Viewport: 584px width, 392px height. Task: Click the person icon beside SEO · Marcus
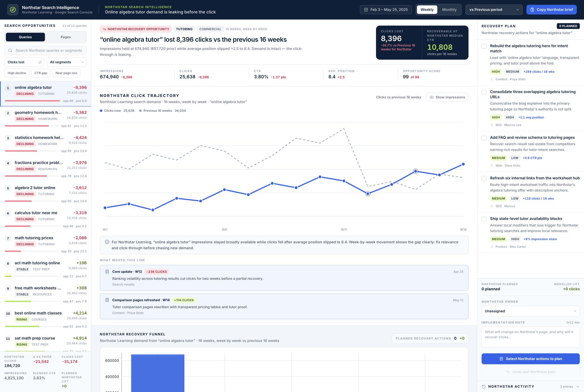[x=492, y=206]
